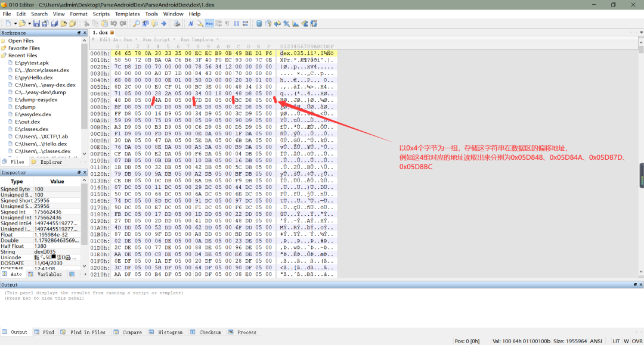Screen dimensions: 644x345
Task: Open E:\py\test.apk from recent files
Action: click(32, 63)
